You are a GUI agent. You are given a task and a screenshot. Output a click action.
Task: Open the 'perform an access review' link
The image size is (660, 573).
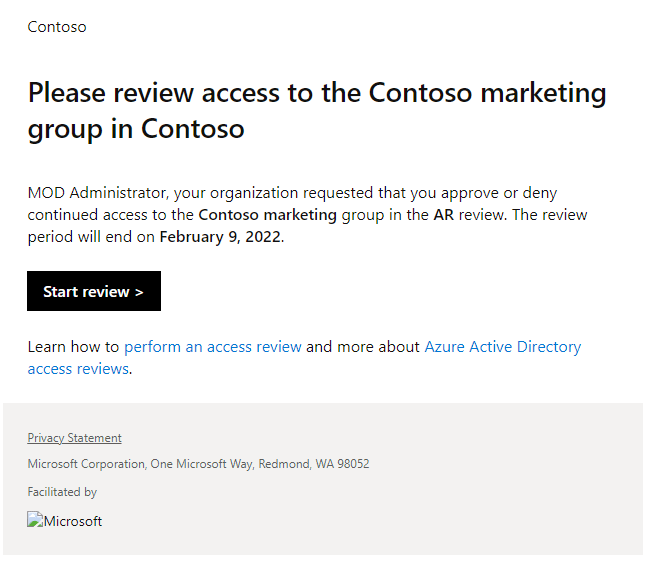(212, 347)
